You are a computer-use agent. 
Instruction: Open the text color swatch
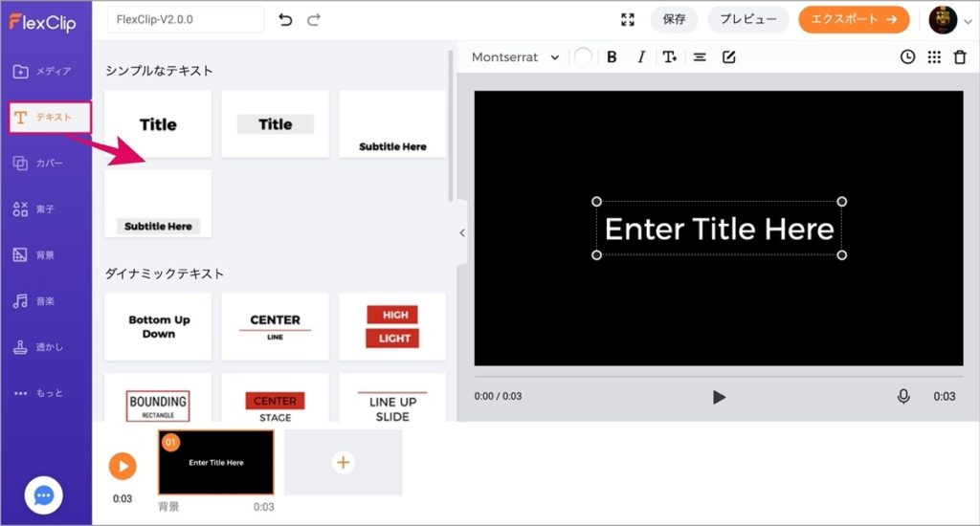click(x=583, y=56)
